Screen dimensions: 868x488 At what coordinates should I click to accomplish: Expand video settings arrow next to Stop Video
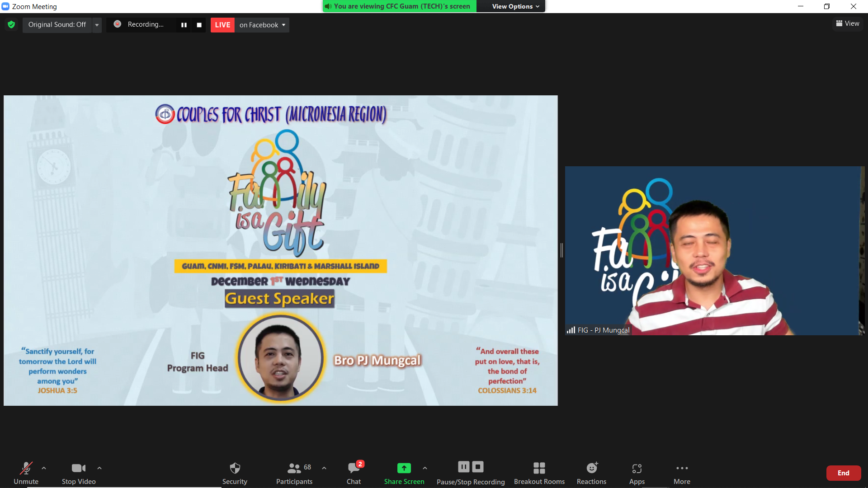click(99, 468)
